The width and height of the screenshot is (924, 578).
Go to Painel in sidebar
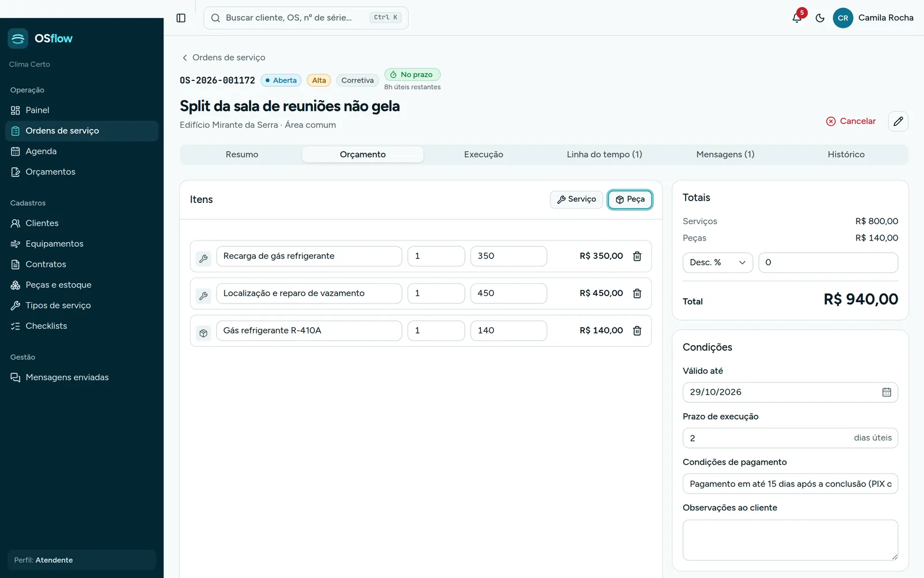pos(82,110)
